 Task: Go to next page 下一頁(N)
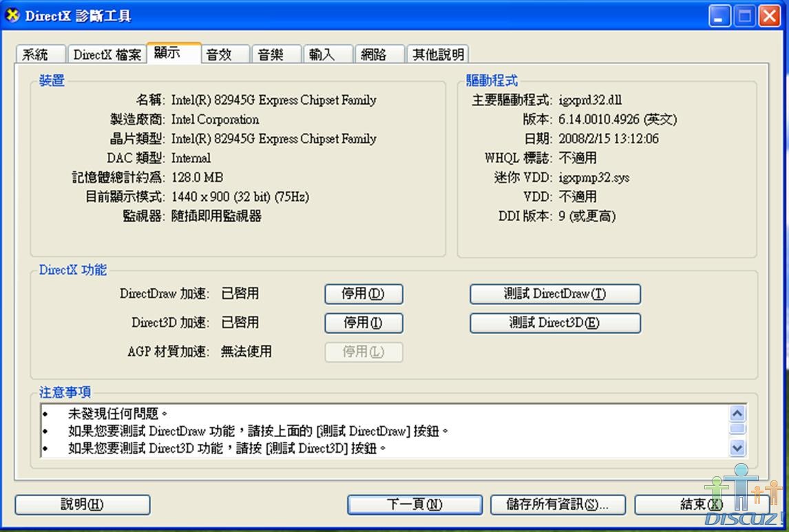414,504
